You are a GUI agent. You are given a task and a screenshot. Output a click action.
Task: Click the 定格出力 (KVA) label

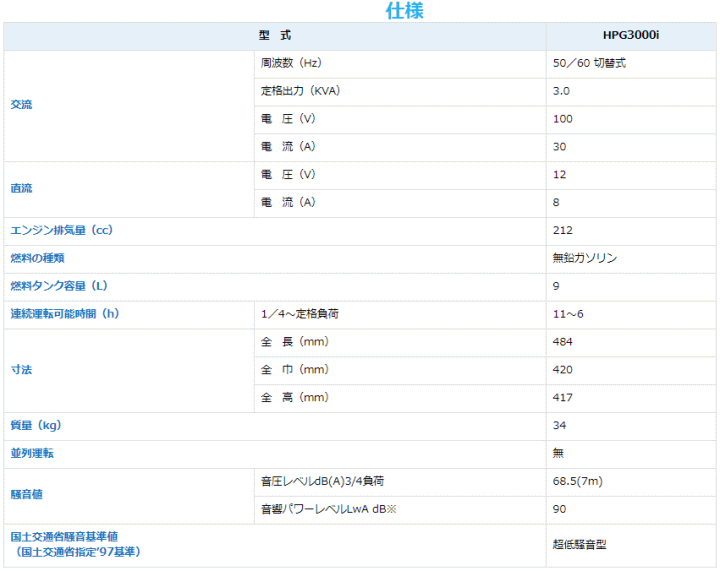point(300,91)
